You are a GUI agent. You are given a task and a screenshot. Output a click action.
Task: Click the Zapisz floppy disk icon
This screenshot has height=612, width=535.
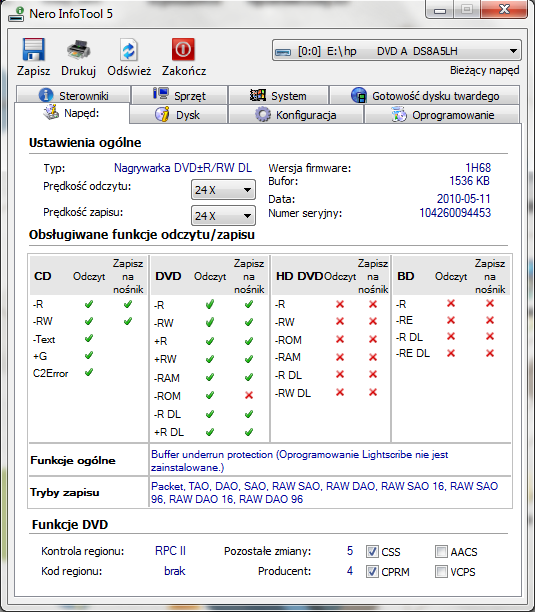click(x=34, y=49)
